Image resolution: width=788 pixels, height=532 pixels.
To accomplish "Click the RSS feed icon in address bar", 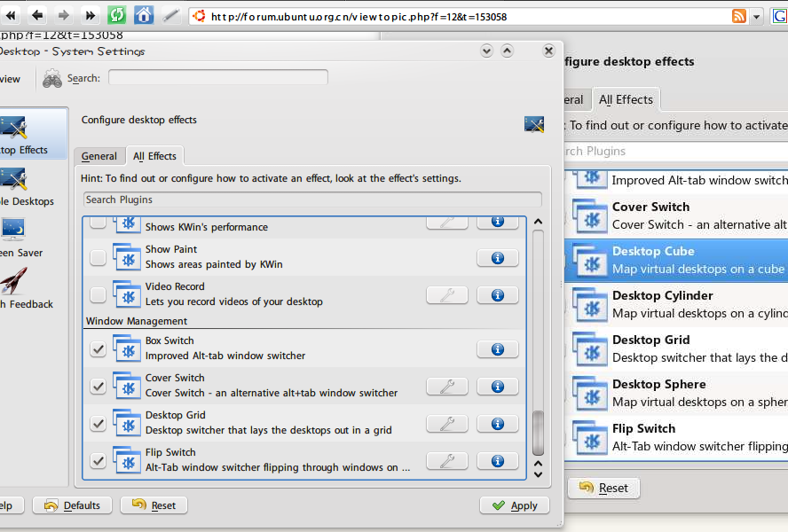I will [x=738, y=17].
